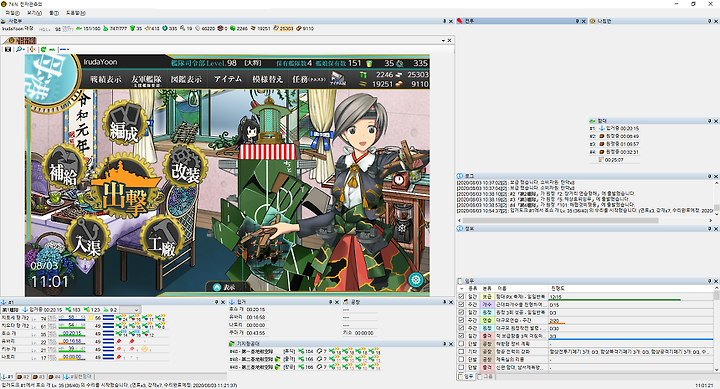The height and width of the screenshot is (389, 720).
Task: Toggle auto-hide pin on the 함대 panel
Action: (x=710, y=121)
